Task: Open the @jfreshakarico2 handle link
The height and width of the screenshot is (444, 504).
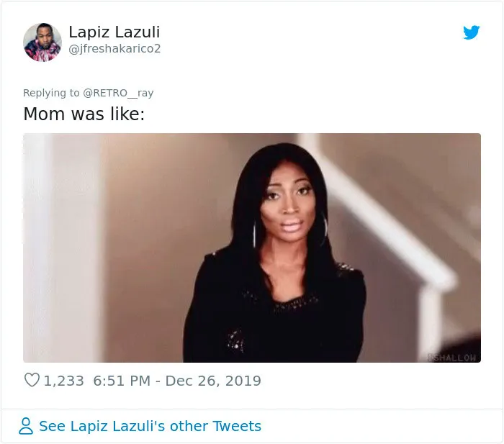Action: 114,49
